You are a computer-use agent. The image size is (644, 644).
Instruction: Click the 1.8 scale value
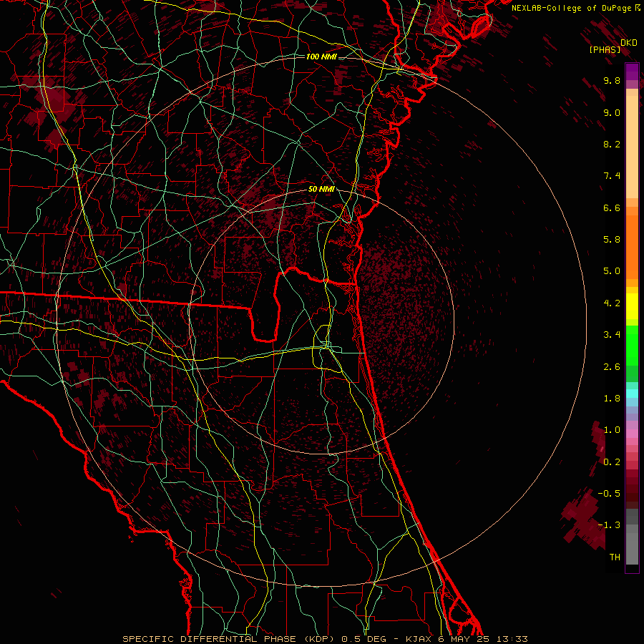pos(612,399)
